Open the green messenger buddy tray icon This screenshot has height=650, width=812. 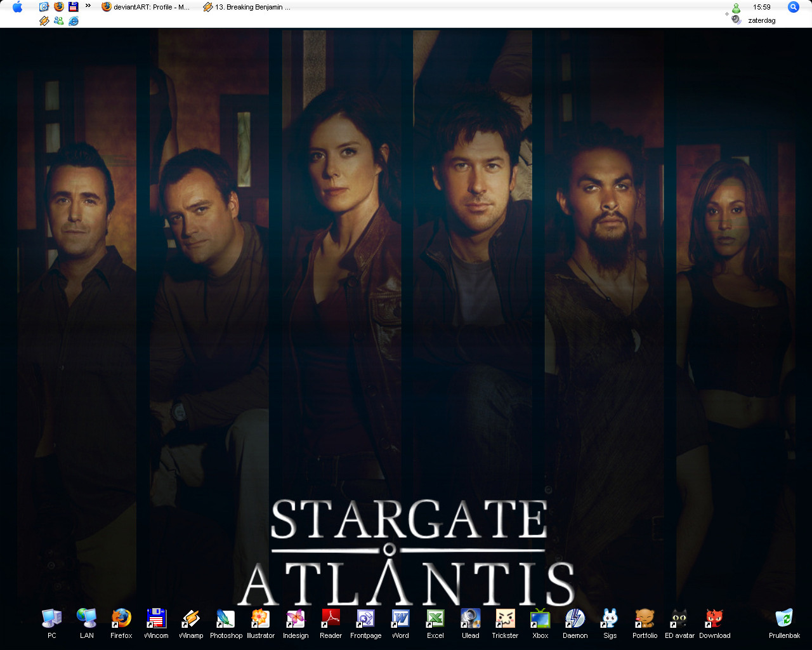pos(736,8)
